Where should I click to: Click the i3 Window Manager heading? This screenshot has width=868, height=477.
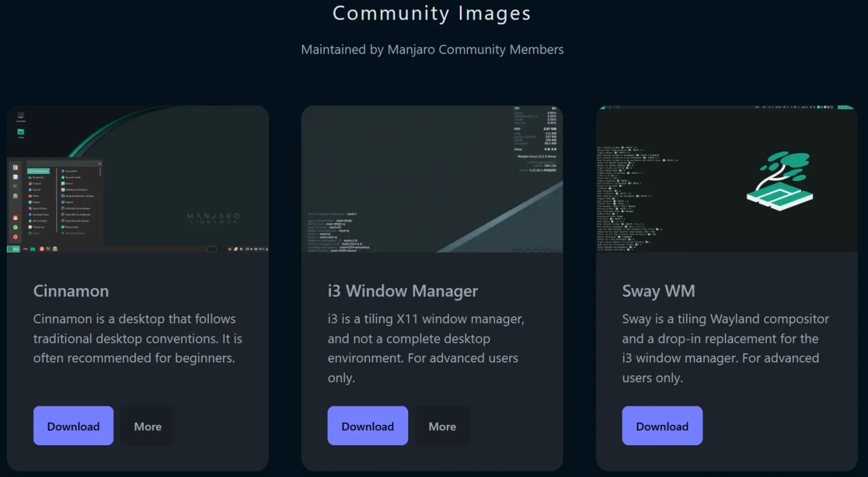(x=403, y=291)
